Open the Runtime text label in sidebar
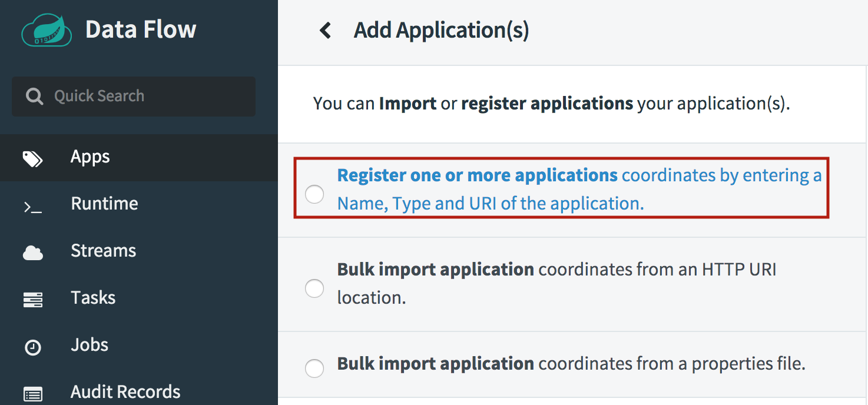 tap(104, 204)
